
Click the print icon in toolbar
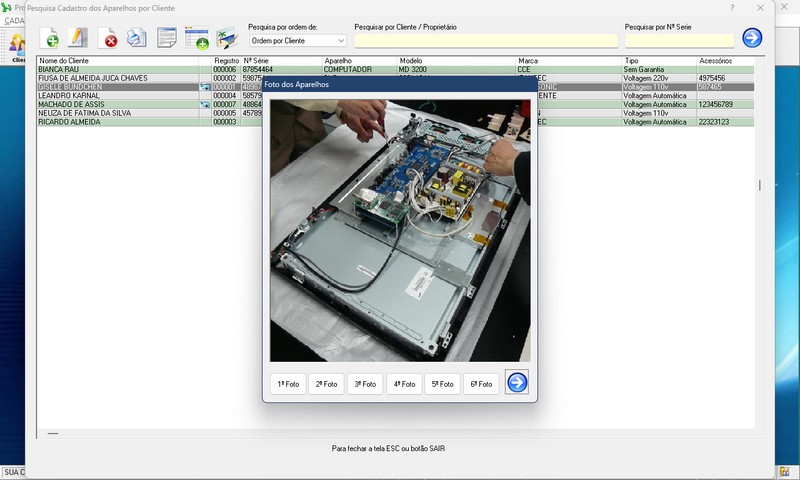point(136,38)
